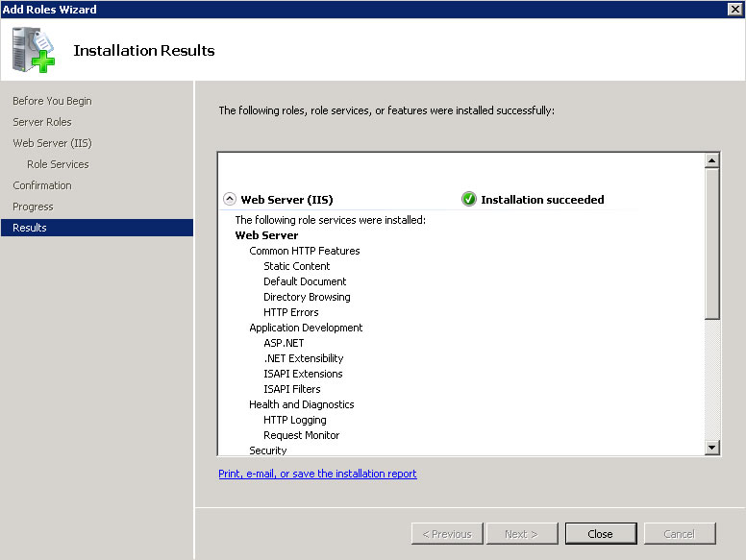Click the green Installation succeeded checkmark icon

pyautogui.click(x=468, y=199)
